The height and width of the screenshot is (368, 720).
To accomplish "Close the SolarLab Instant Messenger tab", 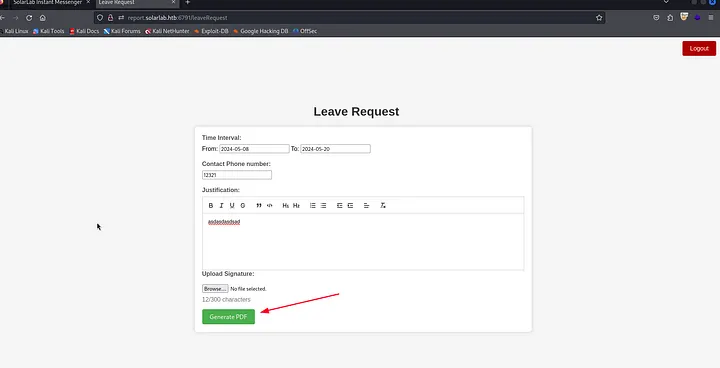I will point(88,2).
